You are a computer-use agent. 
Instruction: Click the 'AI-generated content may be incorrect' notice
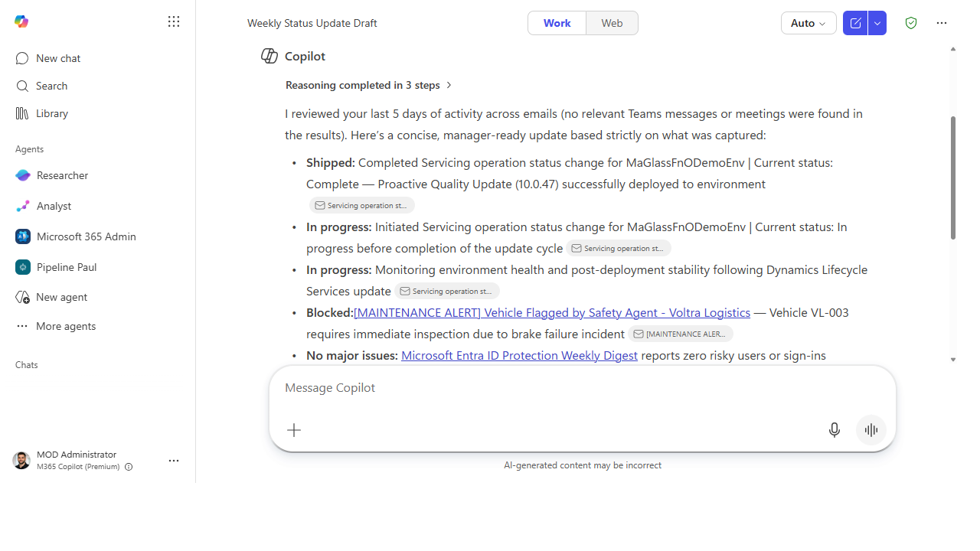point(583,465)
